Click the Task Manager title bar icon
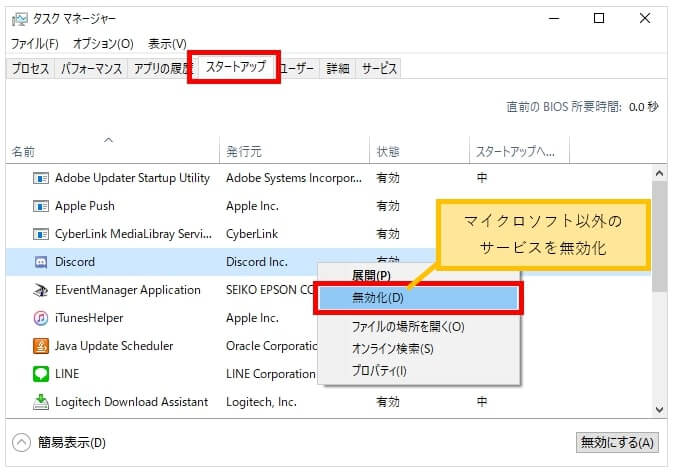 click(20, 19)
